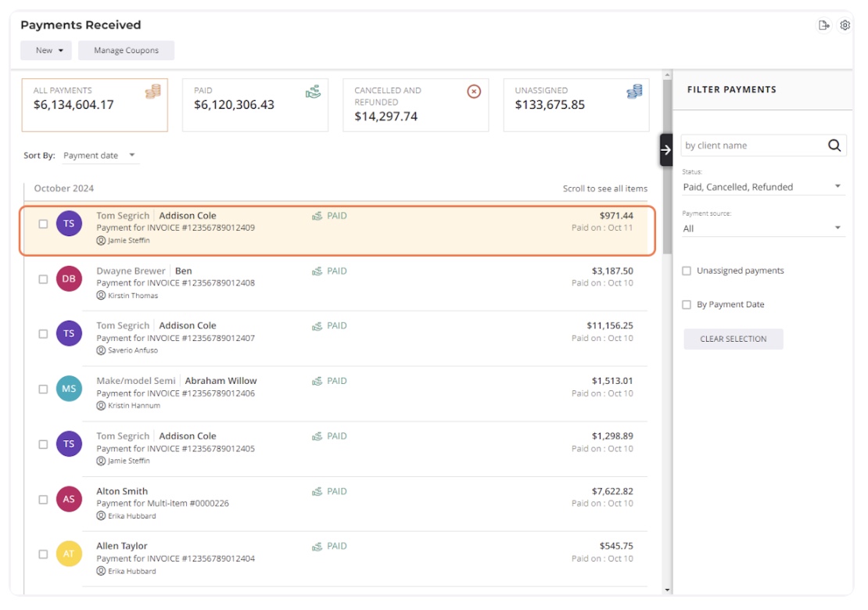Open client name Alton Smith
Viewport: 868px width, 610px height.
click(x=122, y=491)
